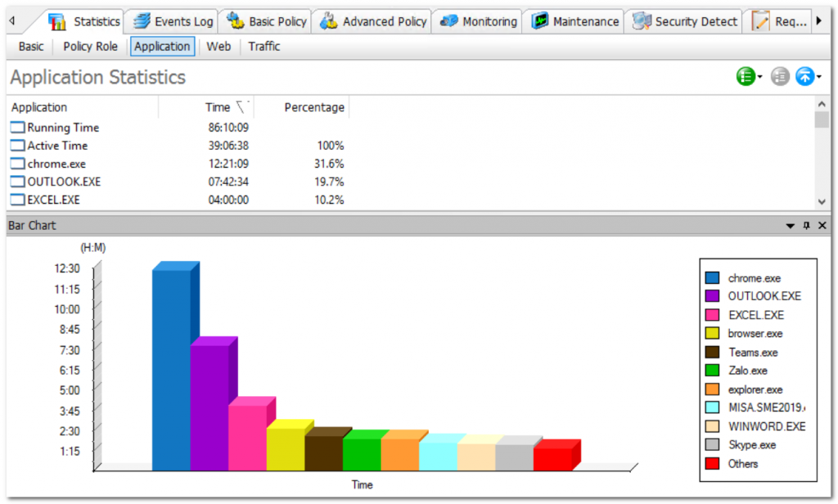
Task: Click the Skype.exe legend label
Action: click(x=752, y=444)
